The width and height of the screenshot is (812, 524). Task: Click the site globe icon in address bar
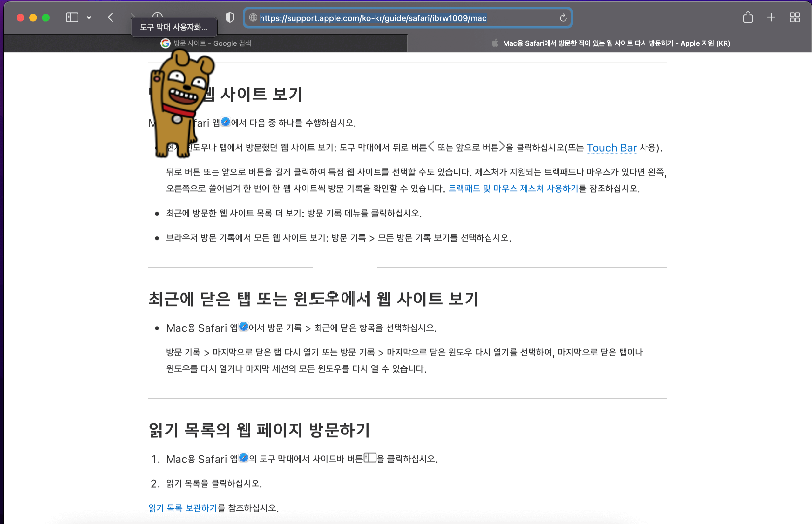[253, 17]
